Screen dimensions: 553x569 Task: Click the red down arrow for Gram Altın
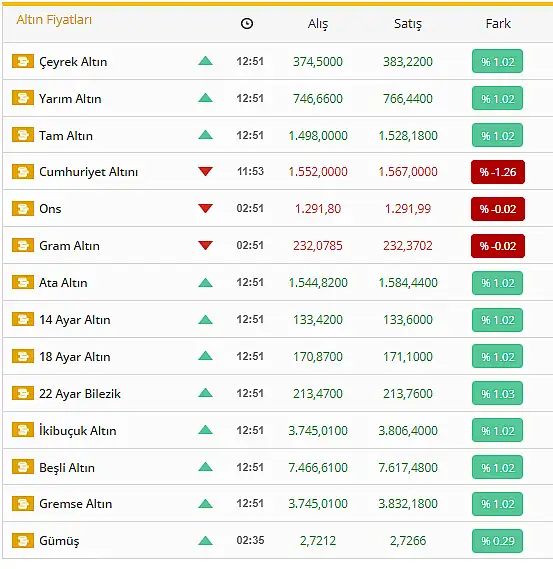click(x=205, y=245)
